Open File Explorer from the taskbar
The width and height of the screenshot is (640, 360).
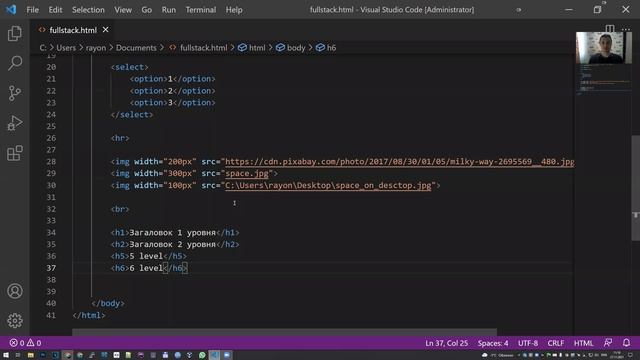(x=31, y=355)
